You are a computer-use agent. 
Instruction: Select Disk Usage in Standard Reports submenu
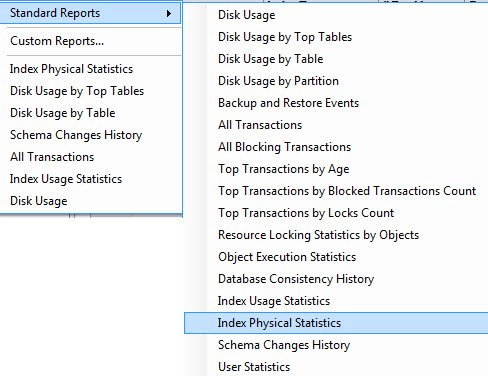coord(247,15)
